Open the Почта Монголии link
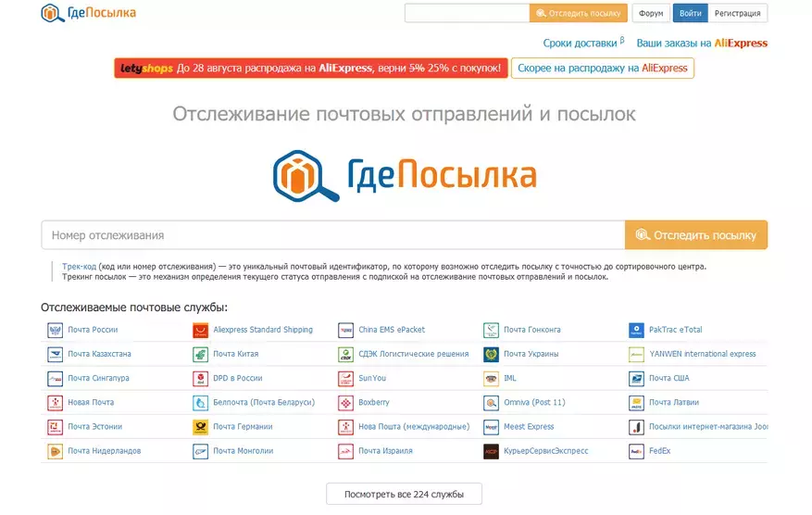 [x=243, y=451]
